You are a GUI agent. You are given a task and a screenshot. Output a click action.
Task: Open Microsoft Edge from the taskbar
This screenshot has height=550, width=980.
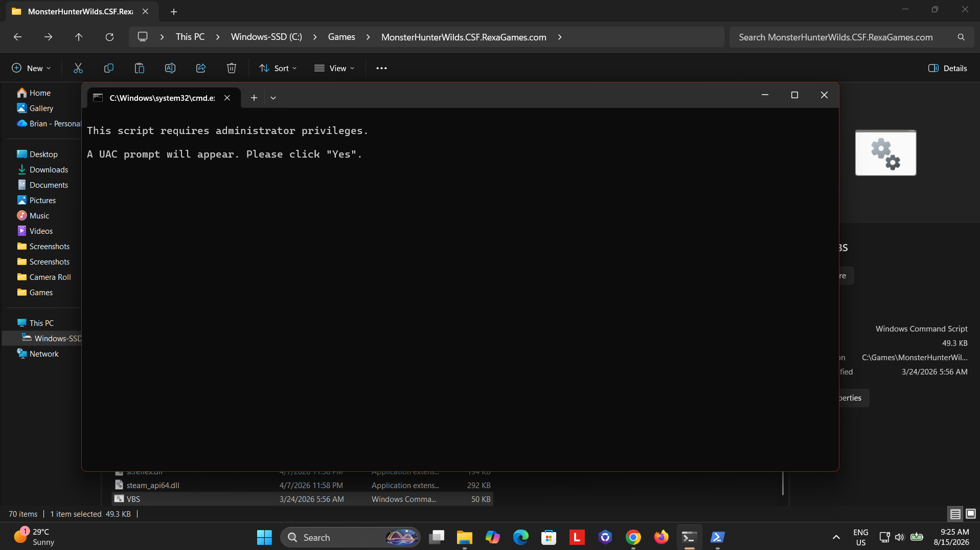[521, 537]
